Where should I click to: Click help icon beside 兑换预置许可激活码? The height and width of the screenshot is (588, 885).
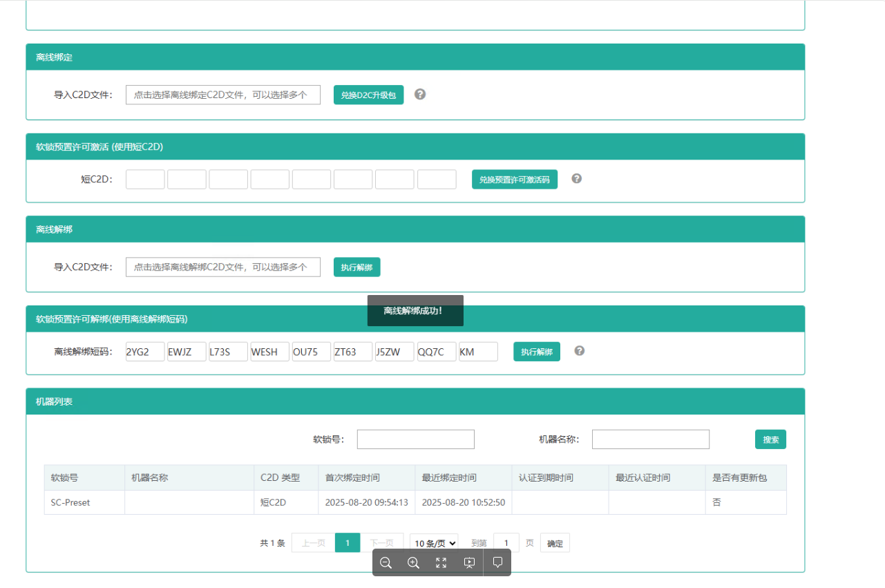577,178
